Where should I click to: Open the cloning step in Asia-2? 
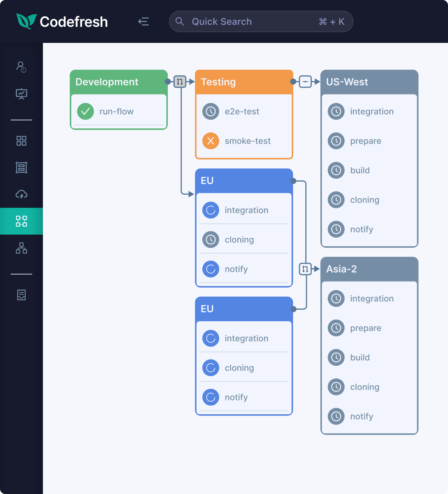click(x=370, y=387)
